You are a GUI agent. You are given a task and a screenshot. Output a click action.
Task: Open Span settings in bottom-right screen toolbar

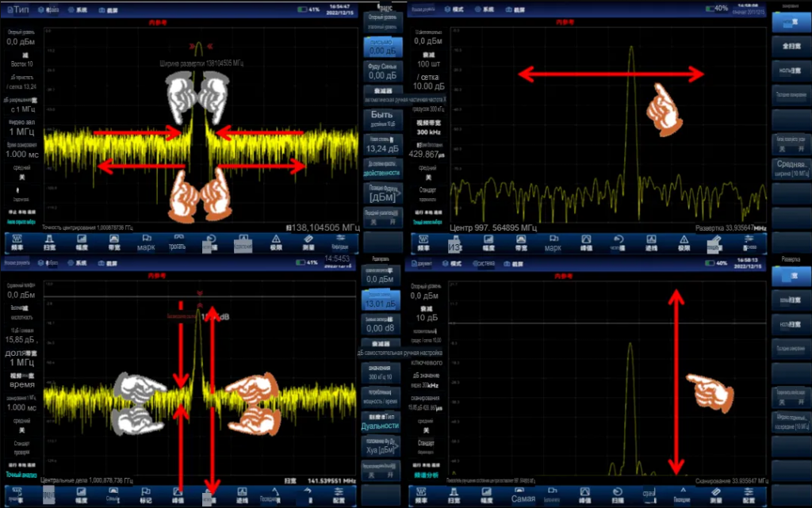tap(454, 495)
